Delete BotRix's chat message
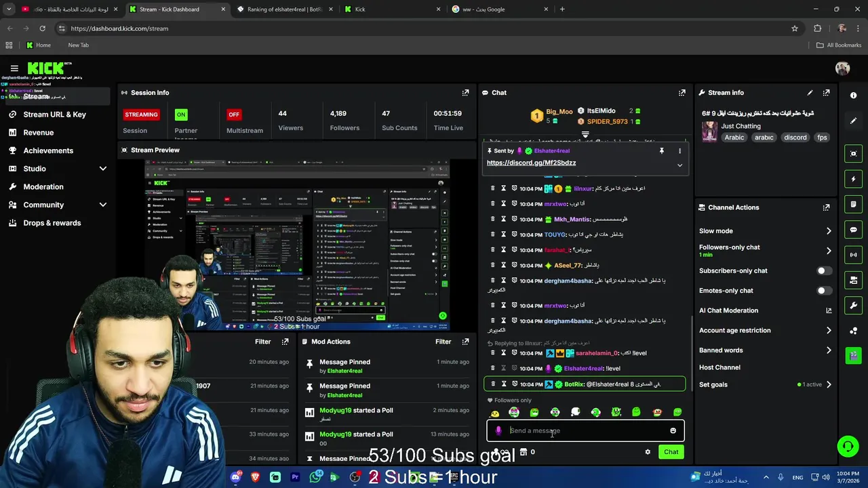This screenshot has width=868, height=488. (493, 384)
